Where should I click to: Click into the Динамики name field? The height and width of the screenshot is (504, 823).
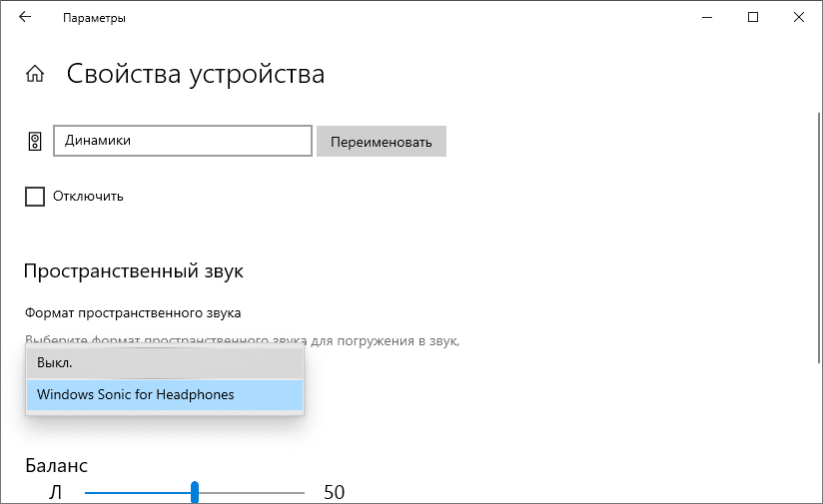coord(182,141)
